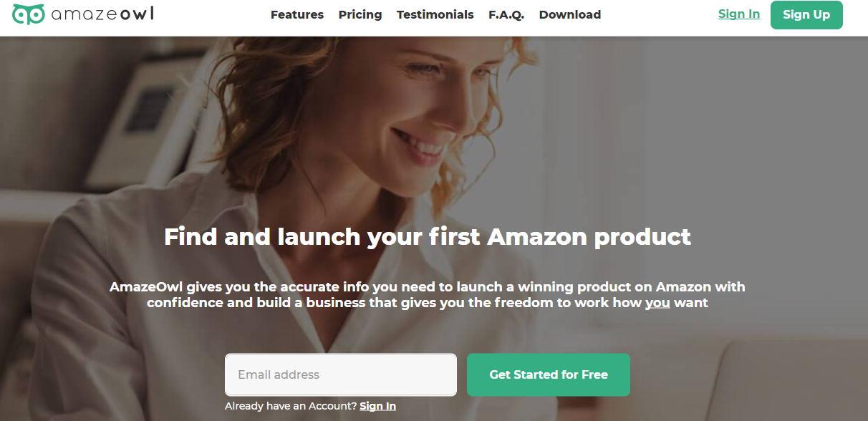The width and height of the screenshot is (868, 421).
Task: Click the green Sign Up button
Action: 806,15
